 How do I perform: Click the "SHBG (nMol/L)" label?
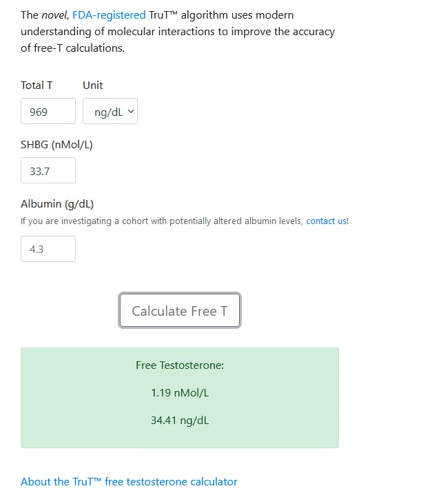56,145
